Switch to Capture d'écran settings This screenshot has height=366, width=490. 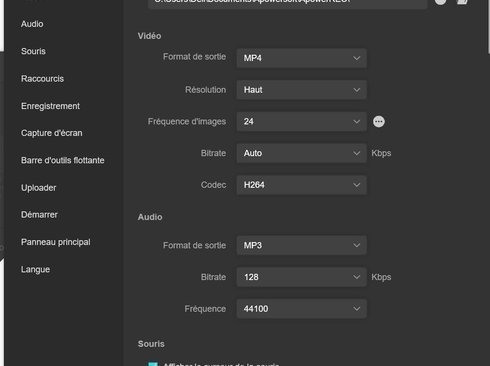pyautogui.click(x=52, y=133)
